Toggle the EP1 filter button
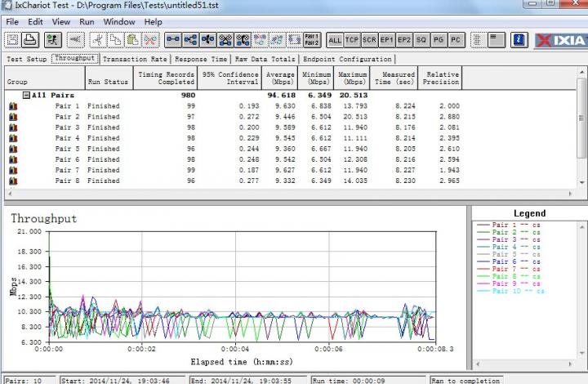The height and width of the screenshot is (384, 588). pos(386,40)
